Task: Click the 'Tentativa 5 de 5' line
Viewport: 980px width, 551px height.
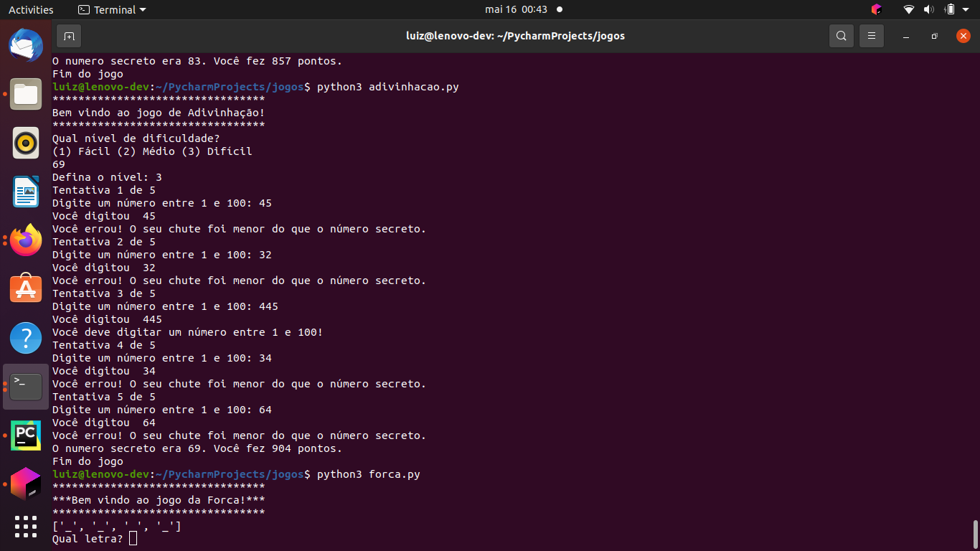Action: pos(104,397)
